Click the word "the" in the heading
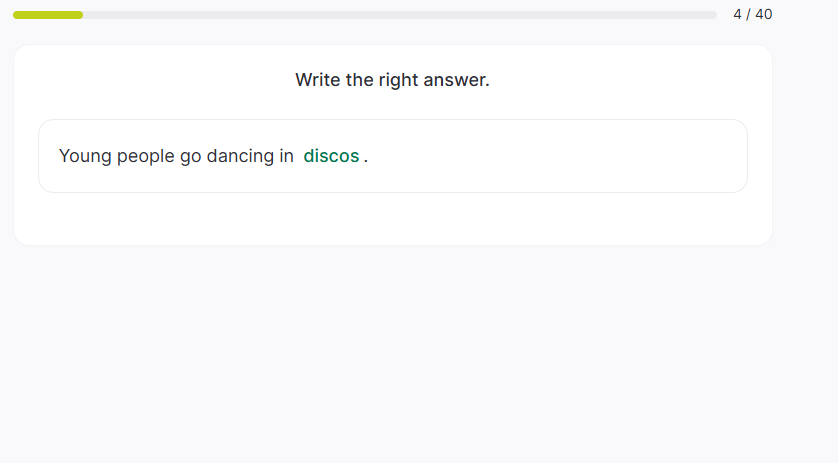838x463 pixels. [x=360, y=80]
